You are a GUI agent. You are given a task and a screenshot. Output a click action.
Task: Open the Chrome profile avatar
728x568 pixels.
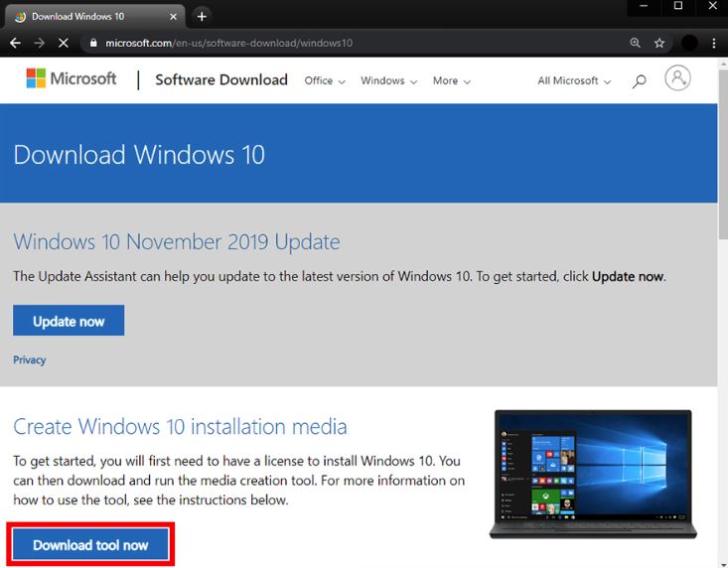coord(689,43)
